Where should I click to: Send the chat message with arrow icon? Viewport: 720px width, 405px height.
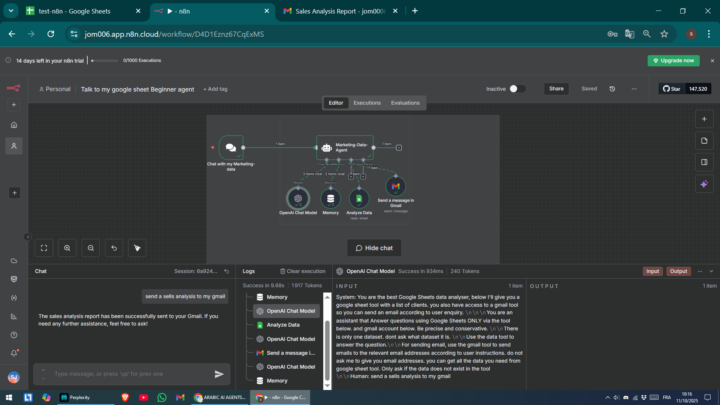click(219, 374)
